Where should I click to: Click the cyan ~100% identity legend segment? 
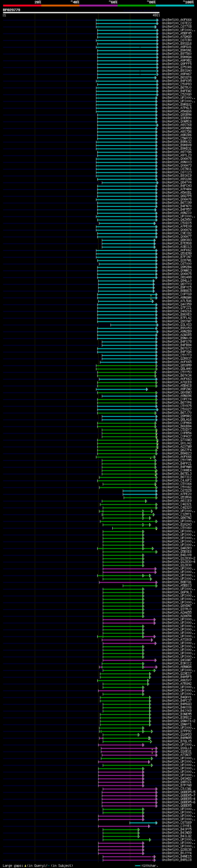(175, 6)
